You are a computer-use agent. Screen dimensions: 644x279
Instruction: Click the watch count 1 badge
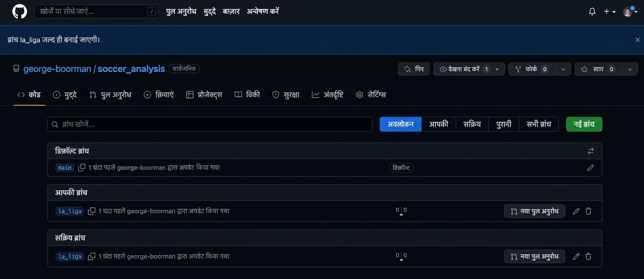pyautogui.click(x=486, y=69)
